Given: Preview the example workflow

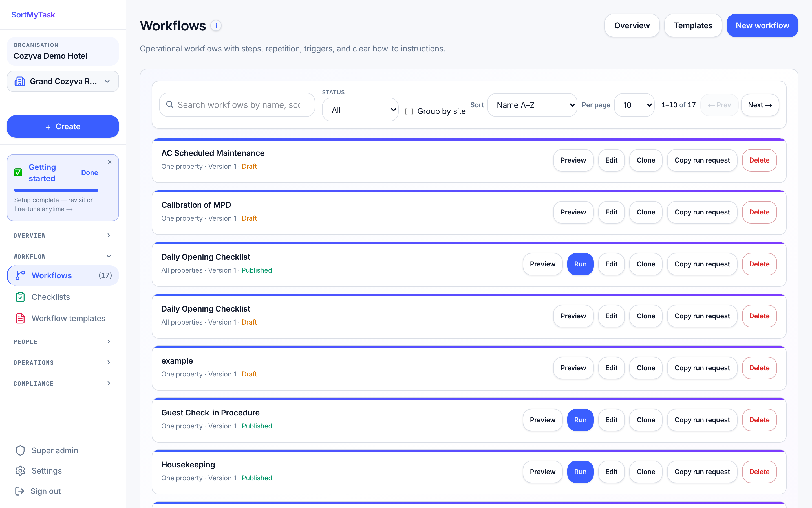Looking at the screenshot, I should [573, 368].
